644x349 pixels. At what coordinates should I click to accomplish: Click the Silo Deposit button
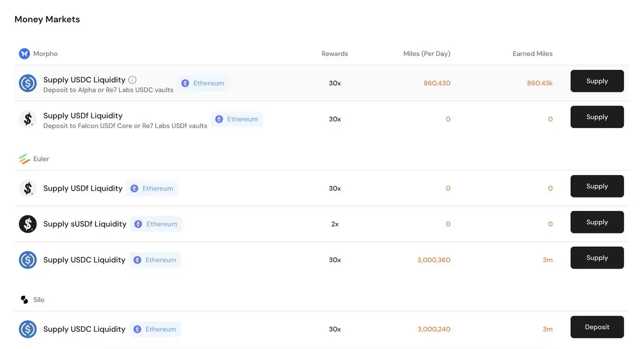pyautogui.click(x=597, y=327)
